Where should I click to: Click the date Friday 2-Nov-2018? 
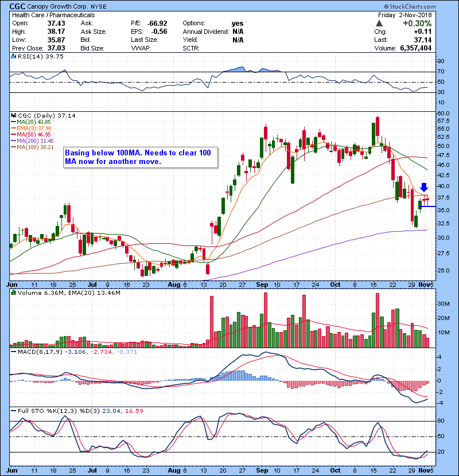[x=404, y=15]
